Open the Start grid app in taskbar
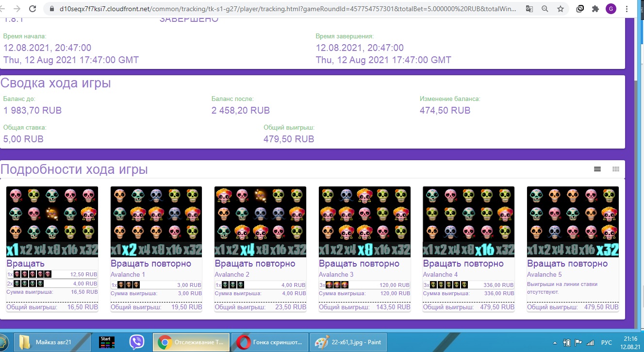The height and width of the screenshot is (352, 644). click(x=106, y=342)
